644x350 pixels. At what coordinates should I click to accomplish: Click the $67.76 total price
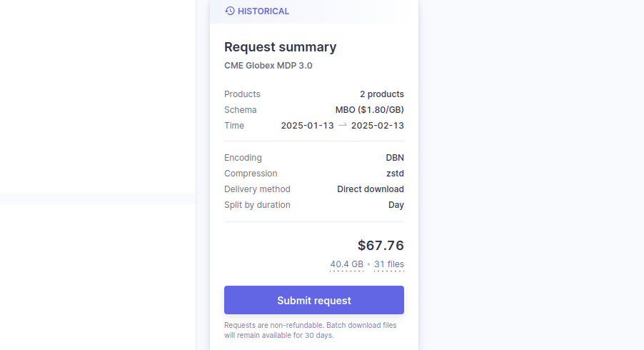coord(381,246)
